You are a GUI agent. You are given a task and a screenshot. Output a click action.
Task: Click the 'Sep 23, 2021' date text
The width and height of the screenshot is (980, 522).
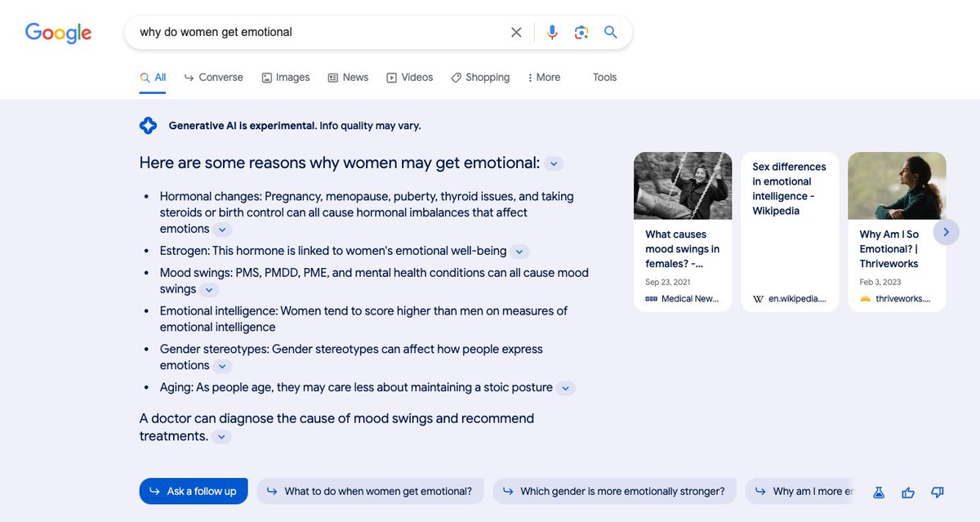[x=668, y=282]
